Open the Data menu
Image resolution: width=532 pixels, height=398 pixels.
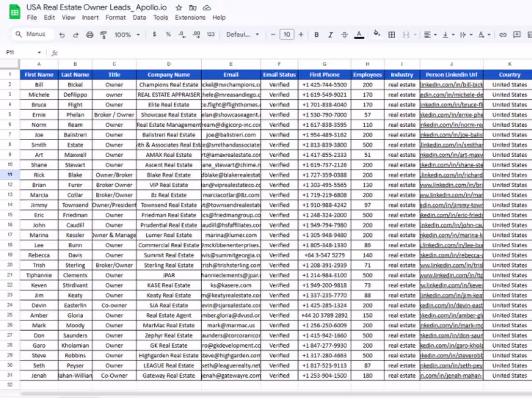point(139,17)
